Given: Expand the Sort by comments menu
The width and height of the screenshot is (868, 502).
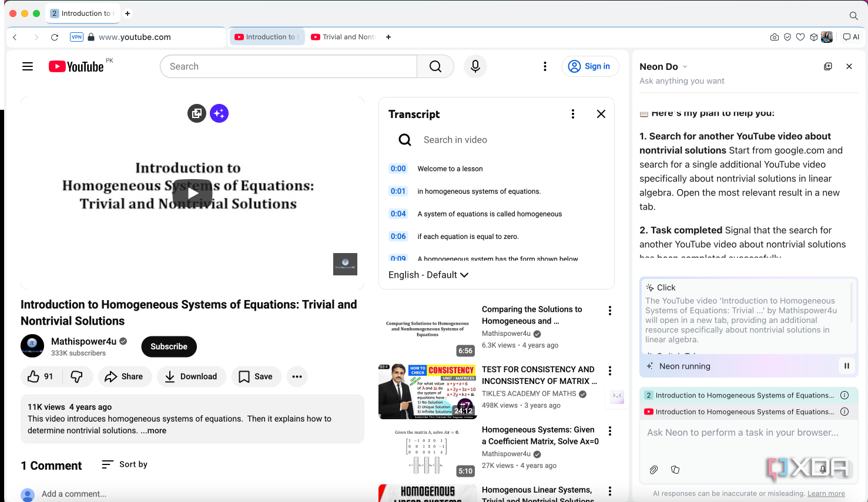Looking at the screenshot, I should click(125, 464).
